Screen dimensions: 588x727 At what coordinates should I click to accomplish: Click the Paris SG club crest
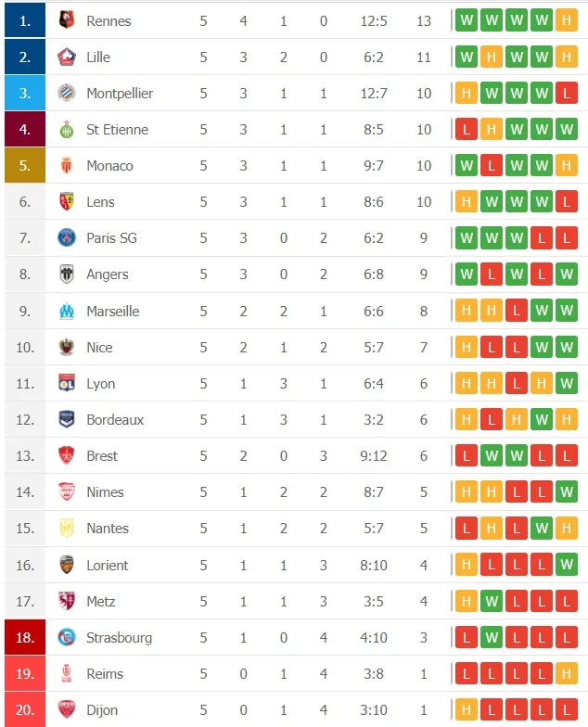pos(66,238)
